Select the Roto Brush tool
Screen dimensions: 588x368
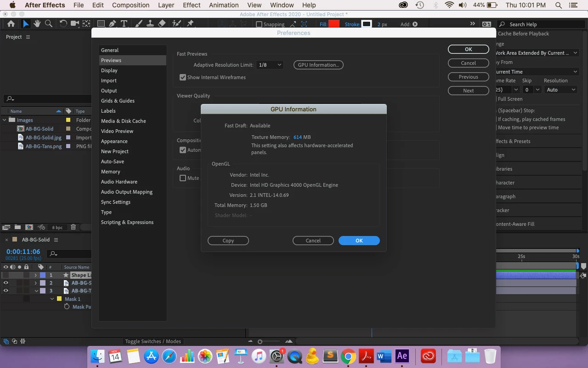click(x=176, y=24)
